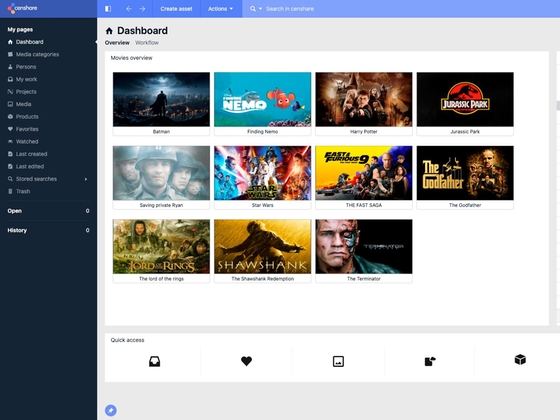The image size is (560, 420).
Task: Open the Persons page label
Action: (x=26, y=67)
